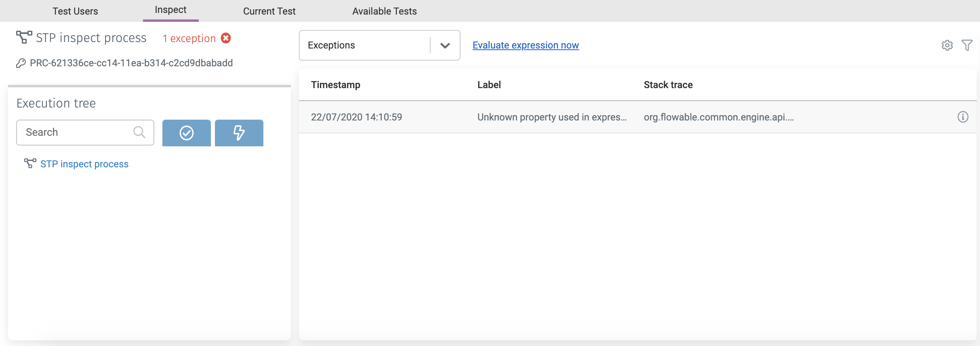This screenshot has width=980, height=346.
Task: Select STP inspect process tree item
Action: pyautogui.click(x=84, y=164)
